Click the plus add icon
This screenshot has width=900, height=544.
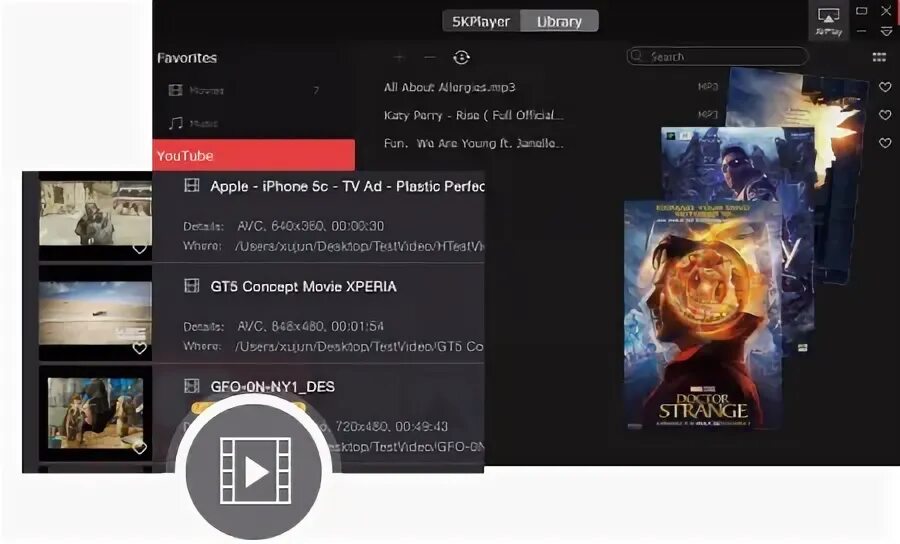tap(398, 57)
